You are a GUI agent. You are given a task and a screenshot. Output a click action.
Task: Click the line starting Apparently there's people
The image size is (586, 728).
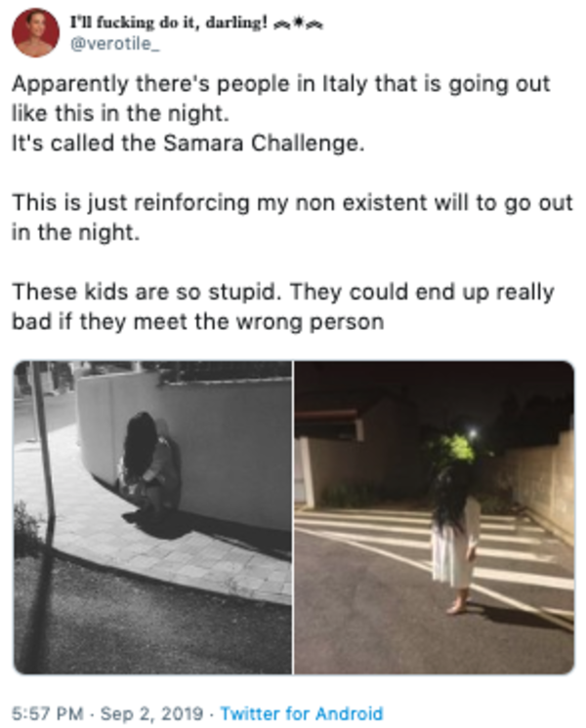(280, 84)
